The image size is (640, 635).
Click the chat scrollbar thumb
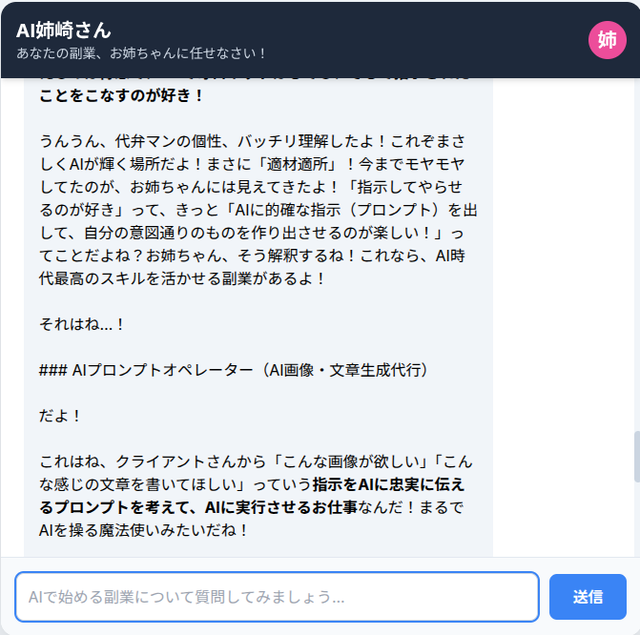pos(636,456)
